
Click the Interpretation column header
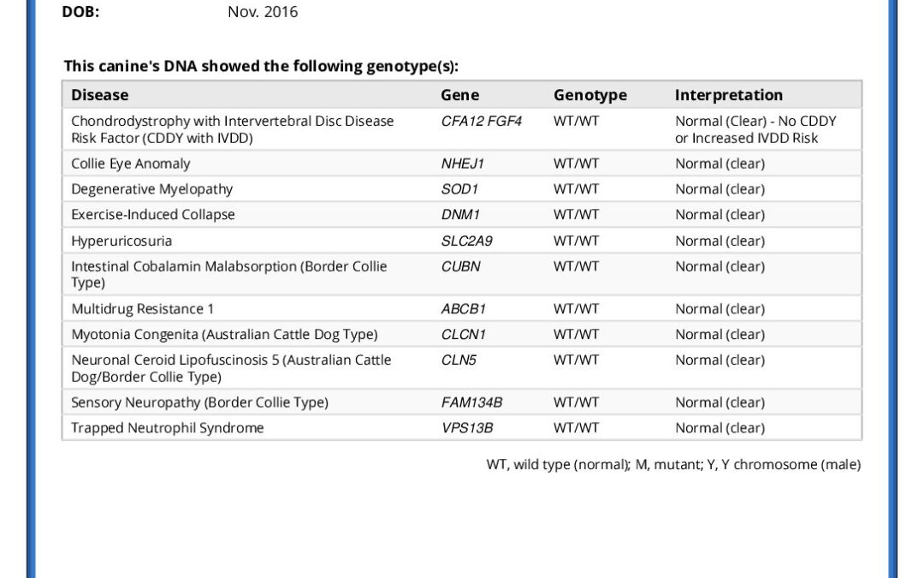pos(728,95)
